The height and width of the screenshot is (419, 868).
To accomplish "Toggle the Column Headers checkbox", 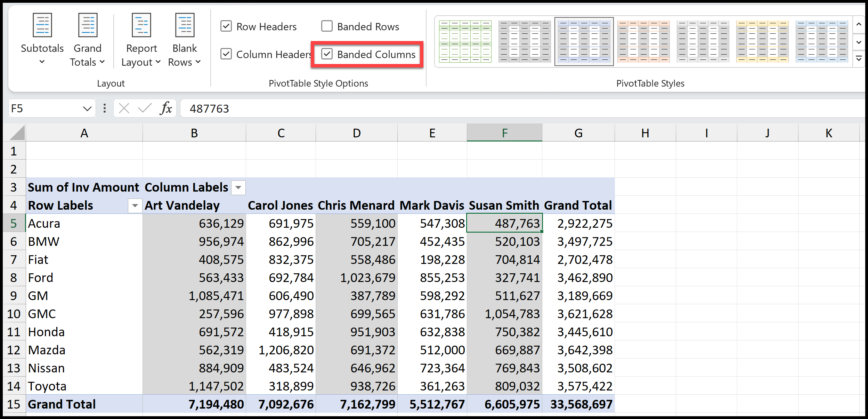I will click(226, 54).
